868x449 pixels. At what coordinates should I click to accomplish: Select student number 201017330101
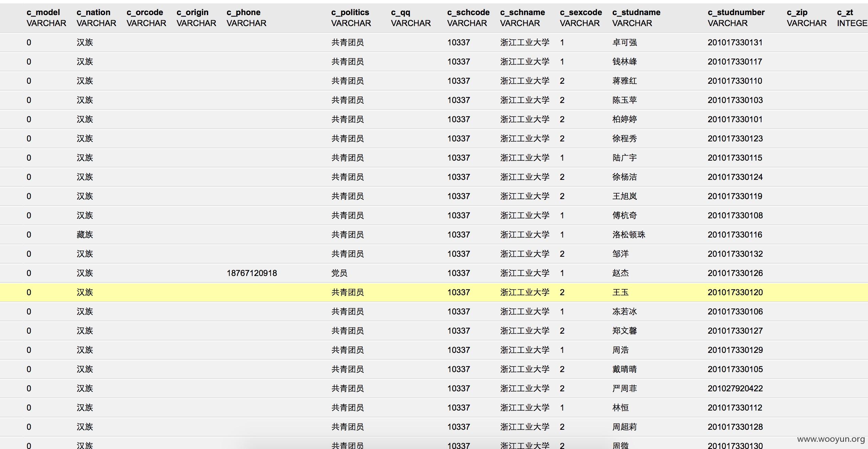tap(735, 119)
